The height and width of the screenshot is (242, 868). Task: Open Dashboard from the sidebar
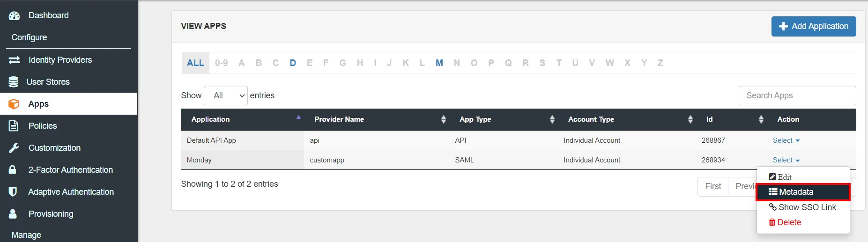(x=48, y=15)
